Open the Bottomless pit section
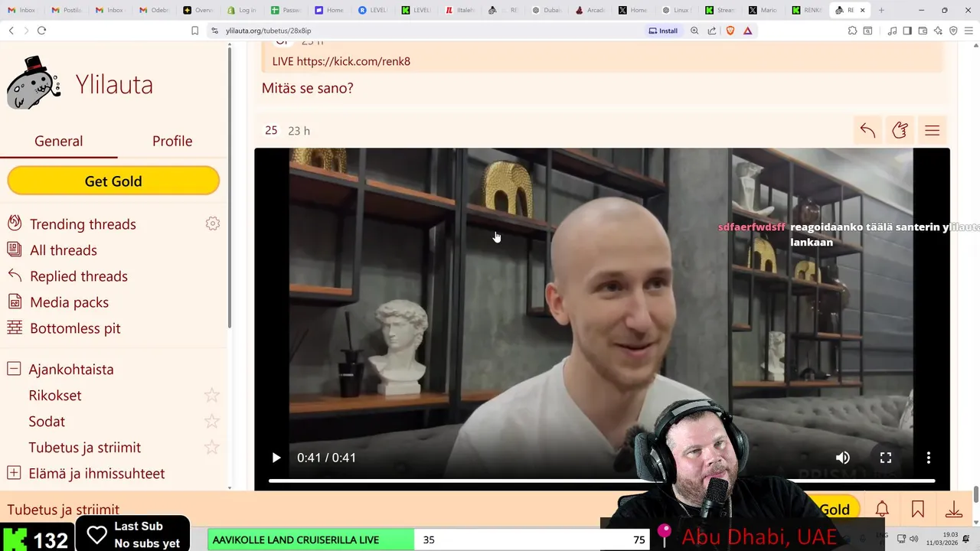This screenshot has height=551, width=980. [x=75, y=328]
